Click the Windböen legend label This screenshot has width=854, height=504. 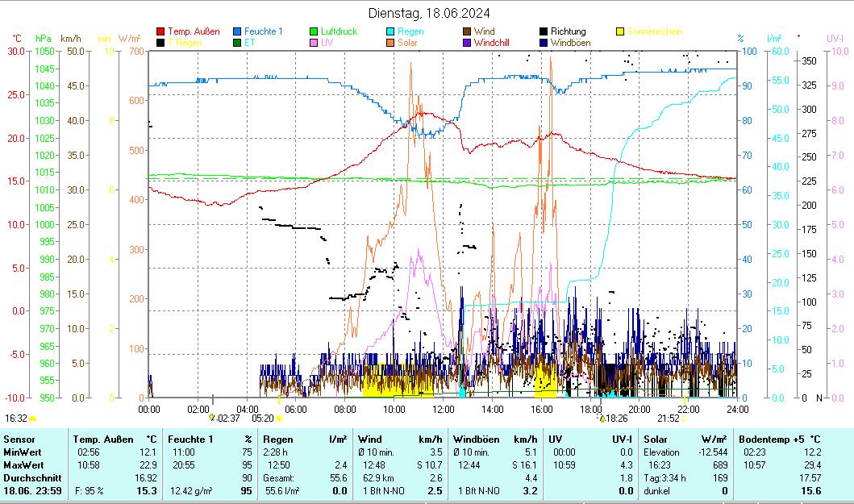(x=570, y=43)
